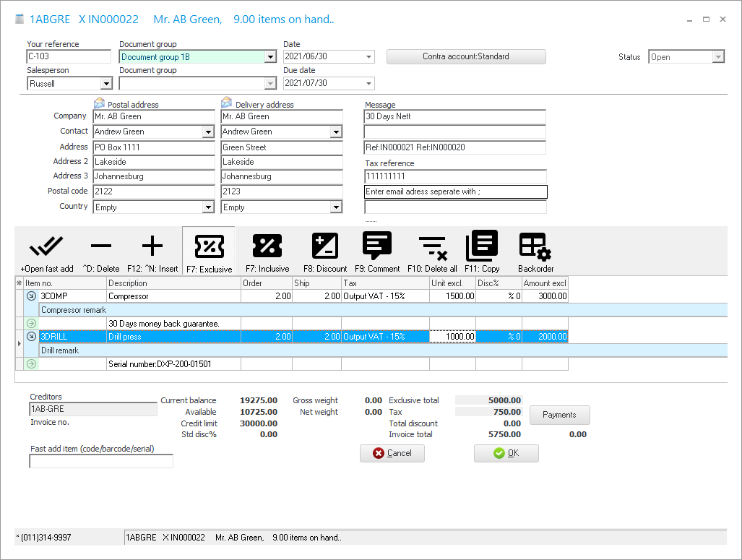Expand the Due date picker dropdown
Viewport: 742px width, 560px height.
pyautogui.click(x=368, y=84)
